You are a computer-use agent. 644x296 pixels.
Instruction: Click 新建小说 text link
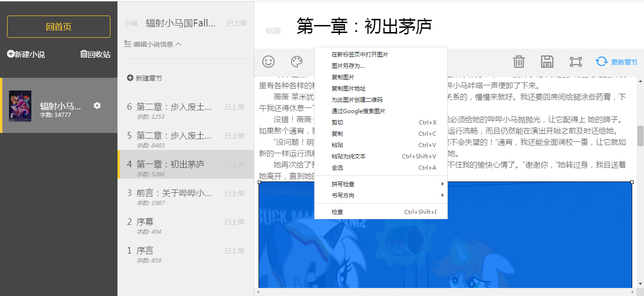29,54
